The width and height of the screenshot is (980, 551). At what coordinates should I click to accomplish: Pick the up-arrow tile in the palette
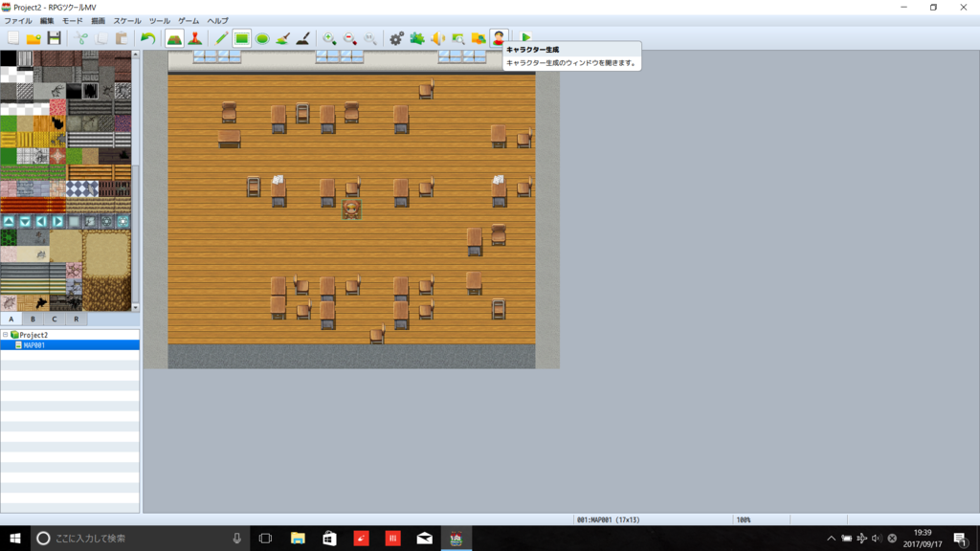(9, 221)
